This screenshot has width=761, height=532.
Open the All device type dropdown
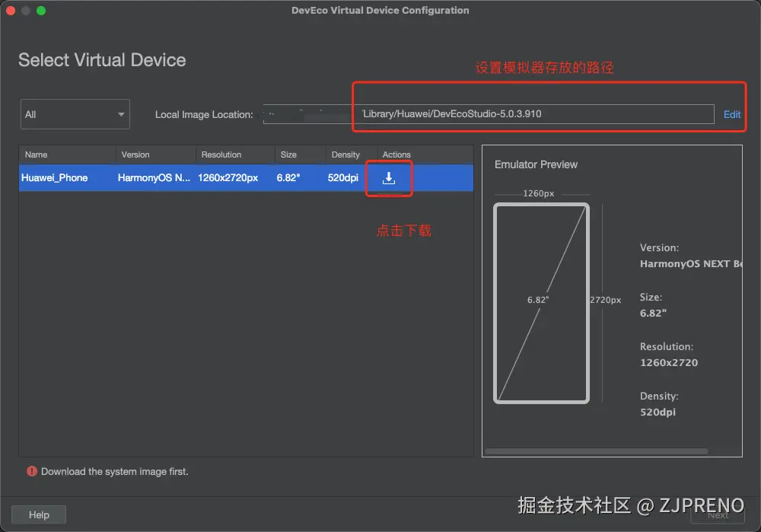[75, 114]
